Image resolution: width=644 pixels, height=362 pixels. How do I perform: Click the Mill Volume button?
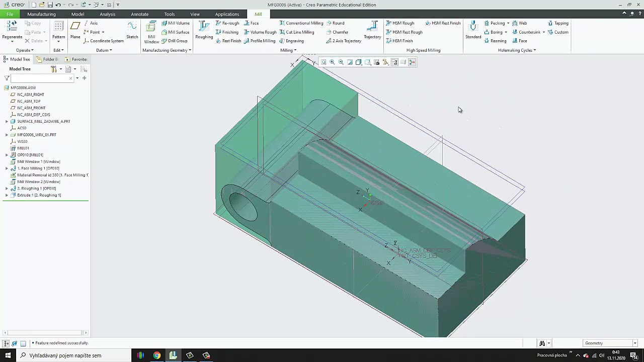[x=176, y=23]
